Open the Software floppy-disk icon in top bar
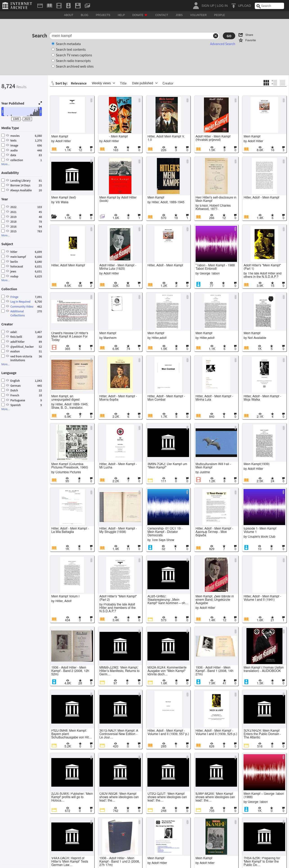The image size is (289, 868). coord(78,6)
